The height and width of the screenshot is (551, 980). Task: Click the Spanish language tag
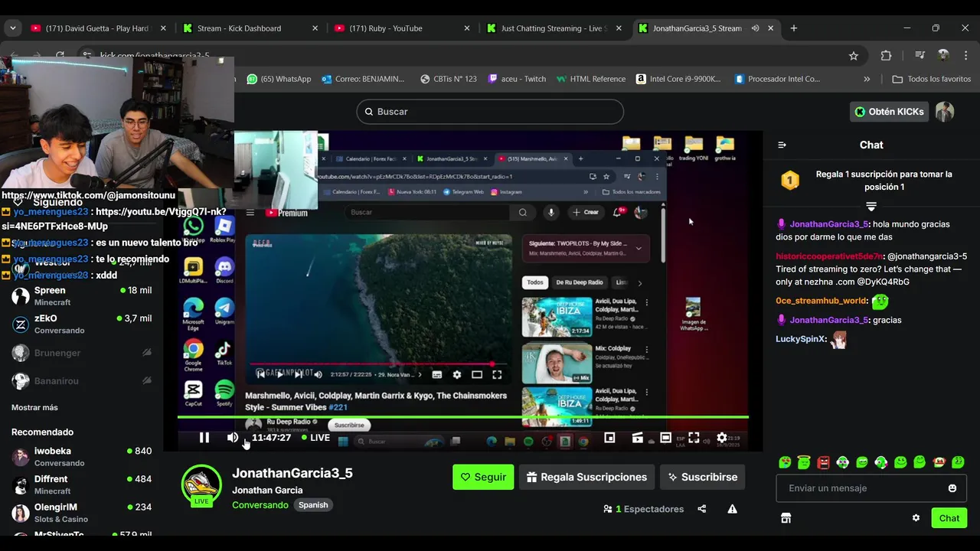pos(313,505)
